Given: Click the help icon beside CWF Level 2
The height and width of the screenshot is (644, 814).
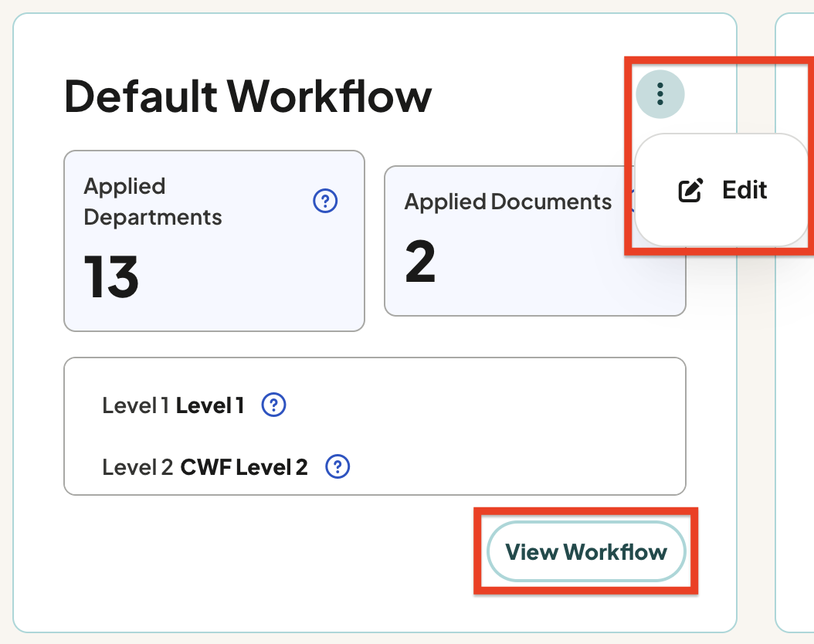Looking at the screenshot, I should [337, 466].
